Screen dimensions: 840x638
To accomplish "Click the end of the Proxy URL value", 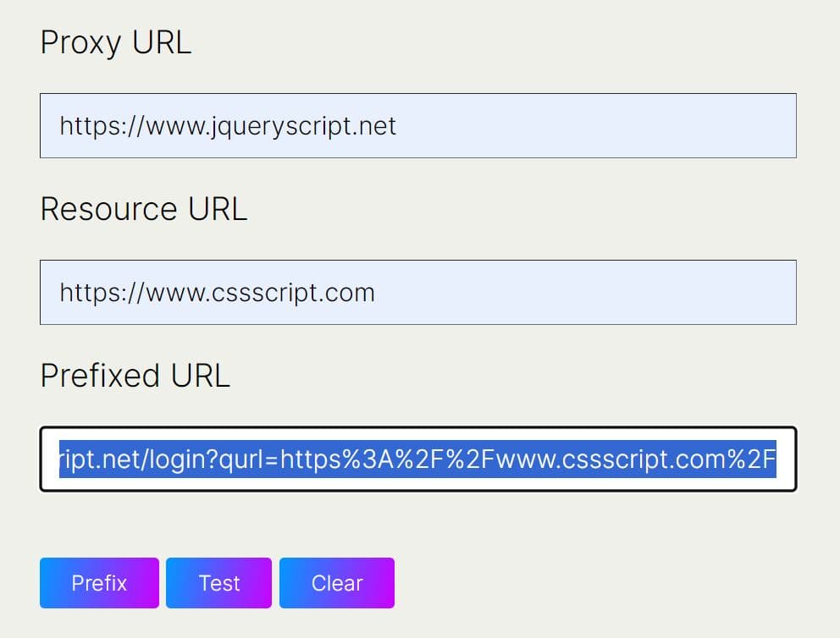I will [x=396, y=125].
